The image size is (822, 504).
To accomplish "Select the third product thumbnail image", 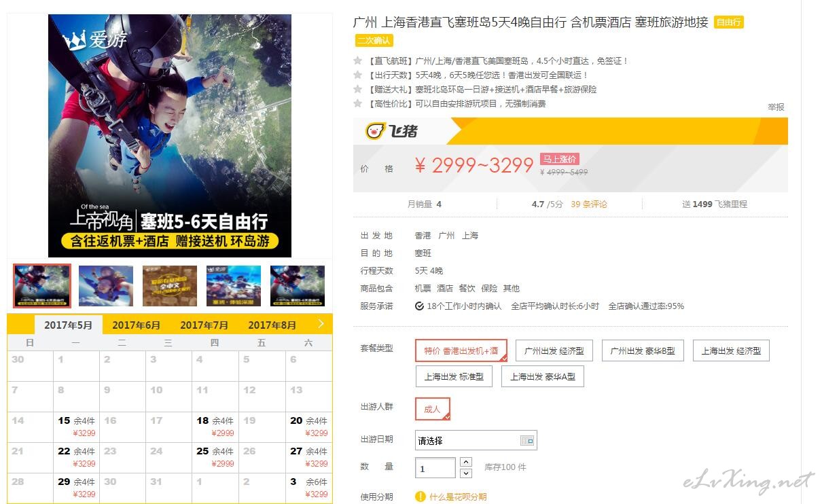I will click(x=170, y=286).
